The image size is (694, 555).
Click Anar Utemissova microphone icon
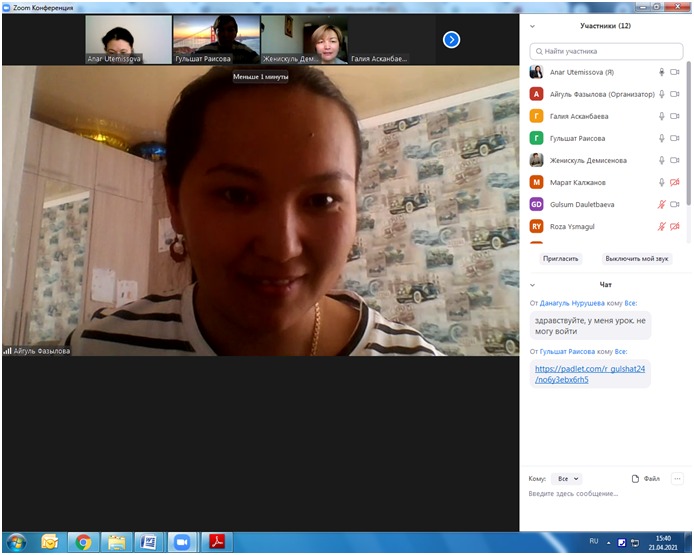(661, 72)
